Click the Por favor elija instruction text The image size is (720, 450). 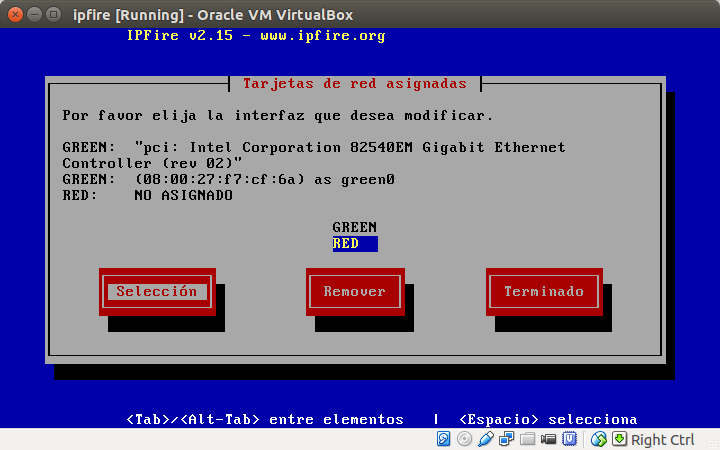(278, 115)
